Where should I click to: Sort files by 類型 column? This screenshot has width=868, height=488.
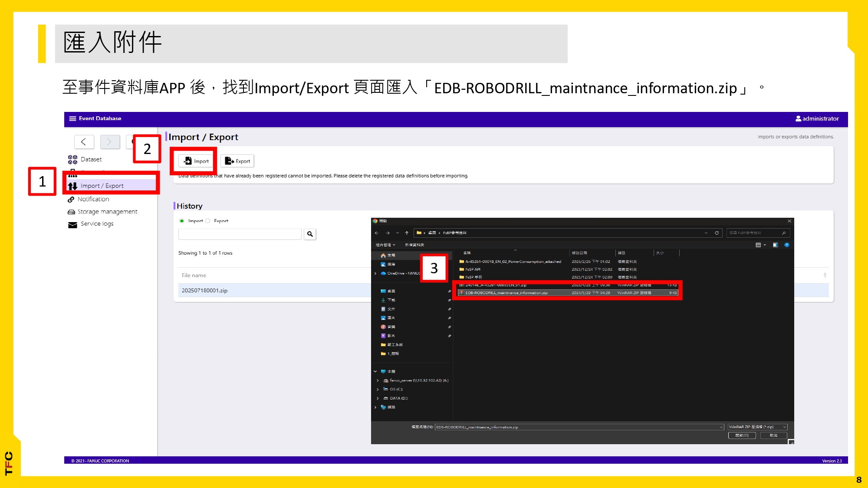(x=621, y=253)
